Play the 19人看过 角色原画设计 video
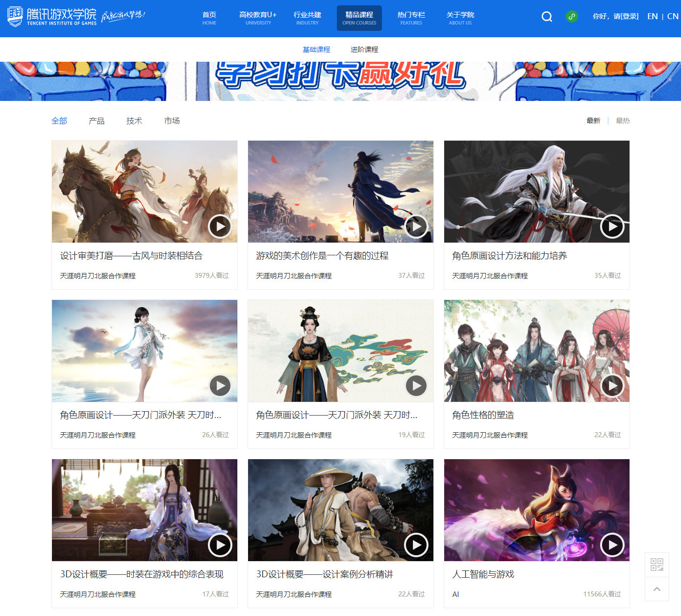This screenshot has width=681, height=616. [416, 386]
